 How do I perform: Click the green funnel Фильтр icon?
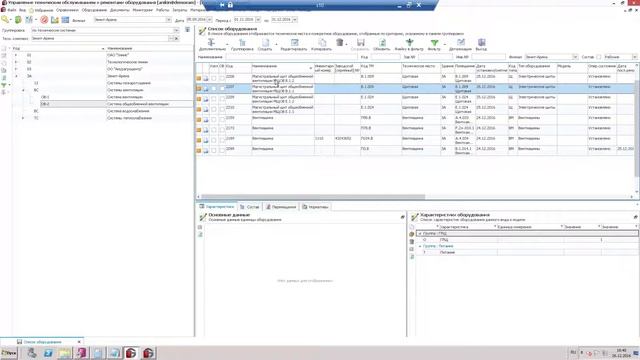point(434,42)
